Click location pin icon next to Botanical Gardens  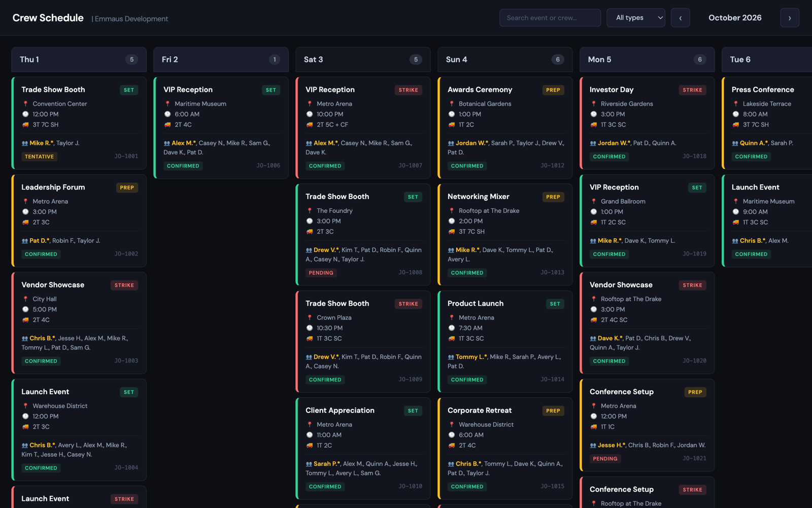[452, 104]
